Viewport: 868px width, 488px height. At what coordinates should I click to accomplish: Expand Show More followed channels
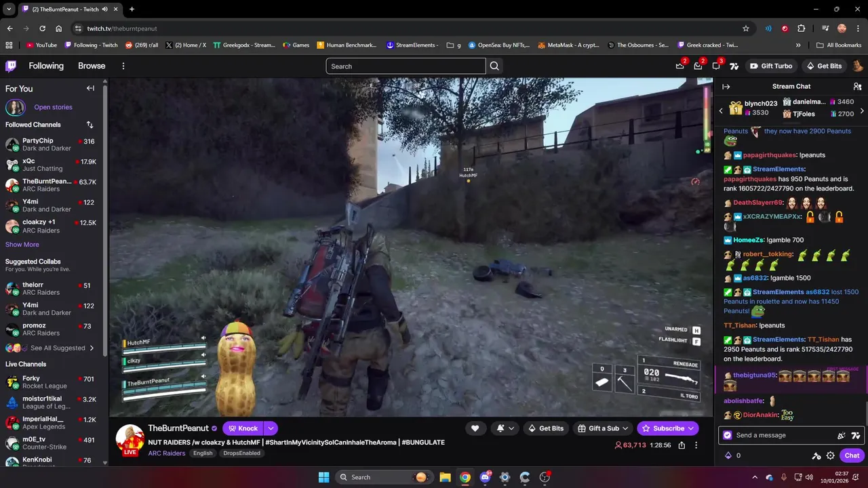click(22, 245)
